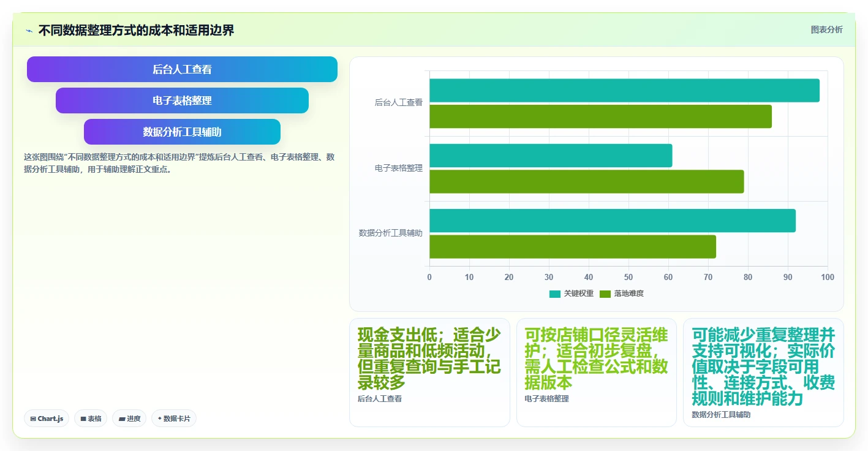Click the x-axis tick label 50

(628, 277)
